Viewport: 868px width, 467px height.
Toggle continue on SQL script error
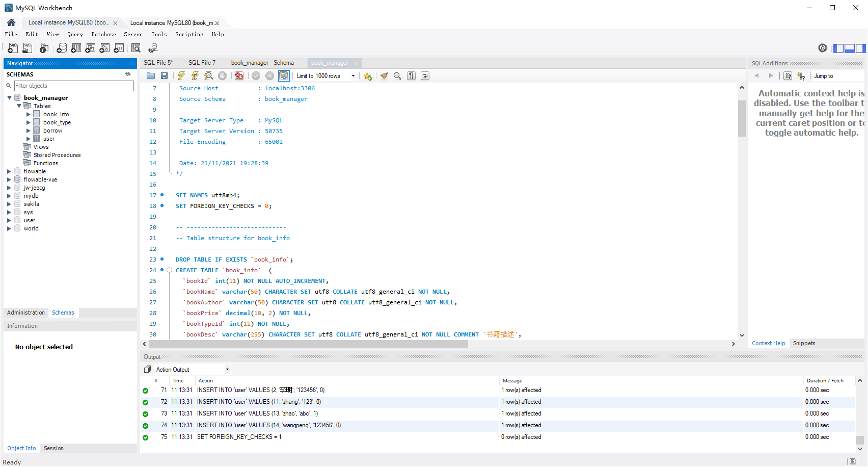[239, 76]
